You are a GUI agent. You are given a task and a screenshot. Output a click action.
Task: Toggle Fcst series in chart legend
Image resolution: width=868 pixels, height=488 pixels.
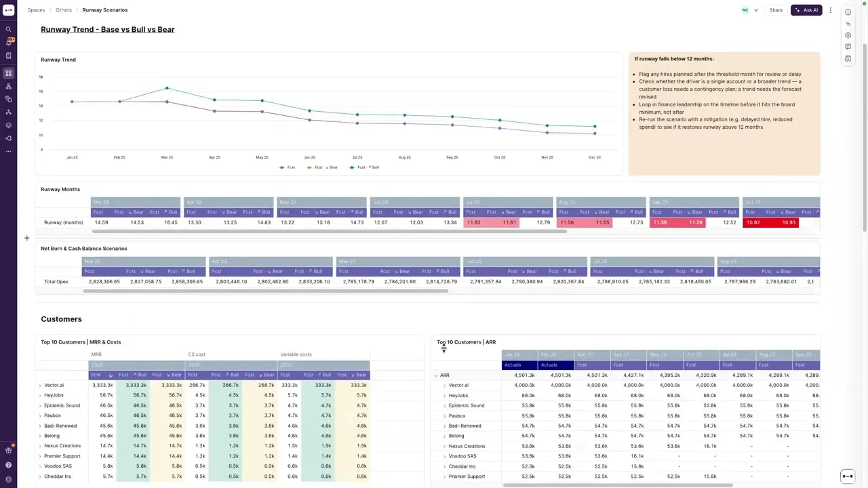click(x=288, y=167)
